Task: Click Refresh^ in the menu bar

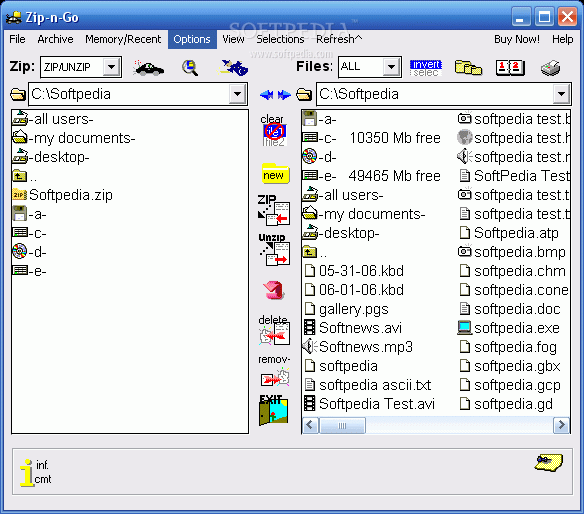Action: point(339,39)
